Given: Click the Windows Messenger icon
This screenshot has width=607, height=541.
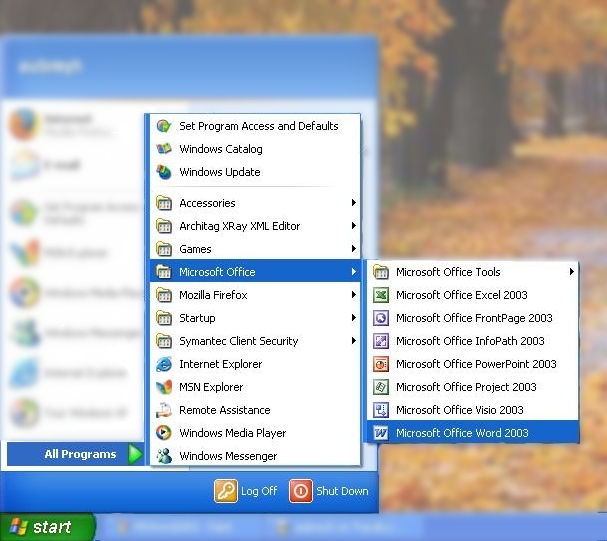Looking at the screenshot, I should (164, 456).
